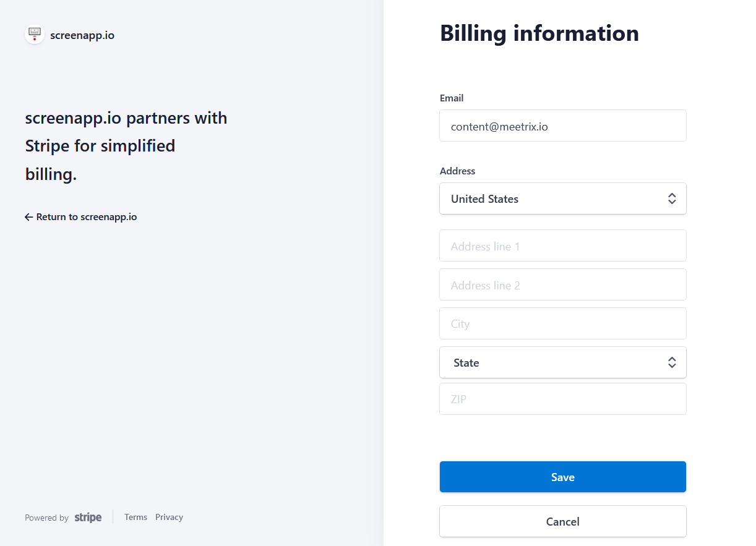Viewport: 756px width, 546px height.
Task: Click the Stripe logo in the footer
Action: tap(88, 518)
